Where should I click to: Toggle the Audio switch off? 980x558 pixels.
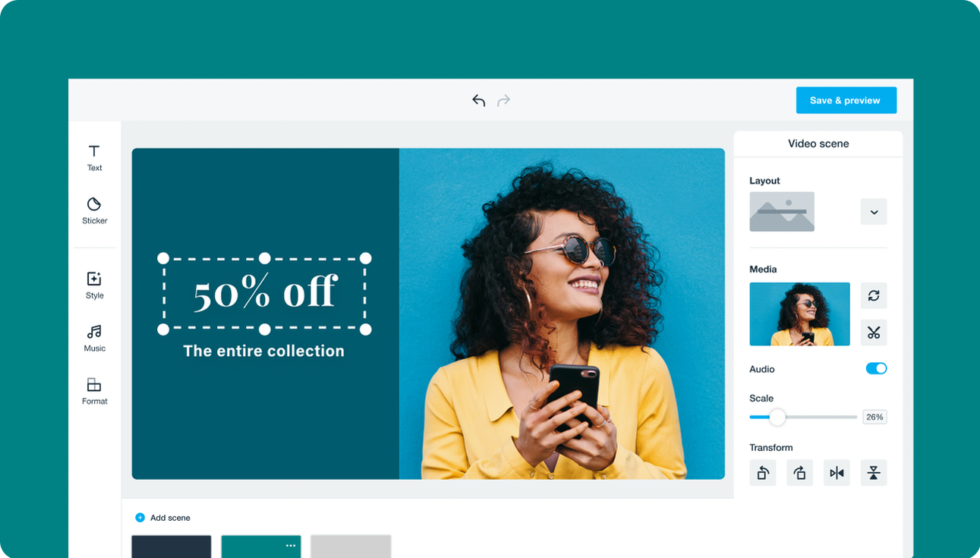tap(876, 368)
